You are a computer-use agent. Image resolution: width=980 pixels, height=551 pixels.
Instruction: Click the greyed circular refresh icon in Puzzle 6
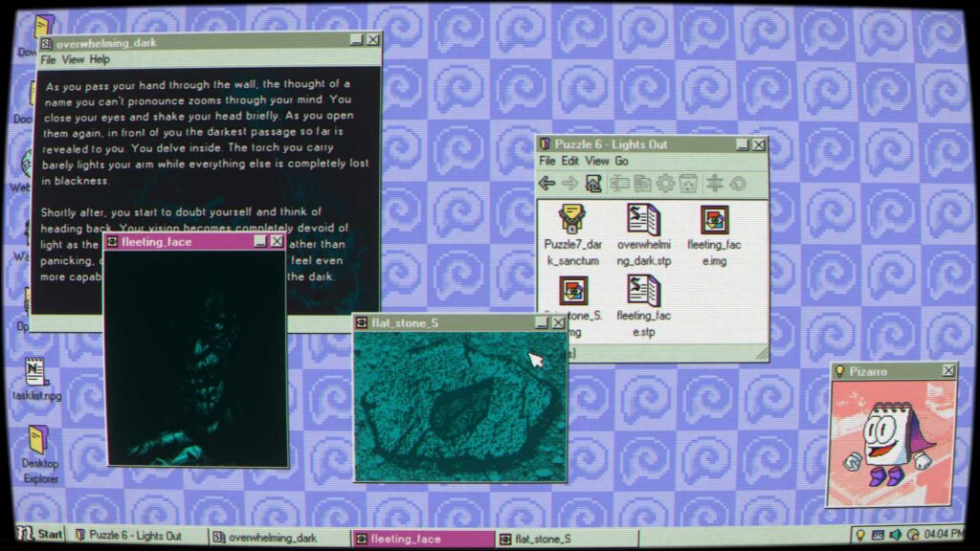pyautogui.click(x=738, y=183)
